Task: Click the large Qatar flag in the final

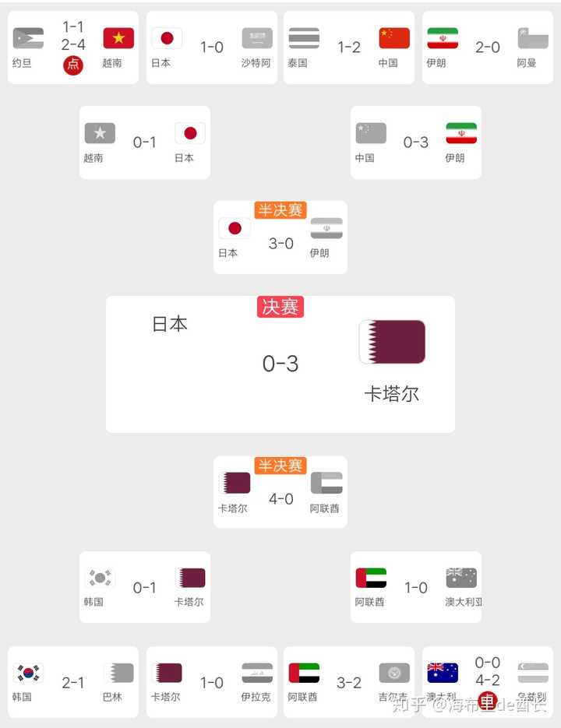Action: click(x=392, y=342)
